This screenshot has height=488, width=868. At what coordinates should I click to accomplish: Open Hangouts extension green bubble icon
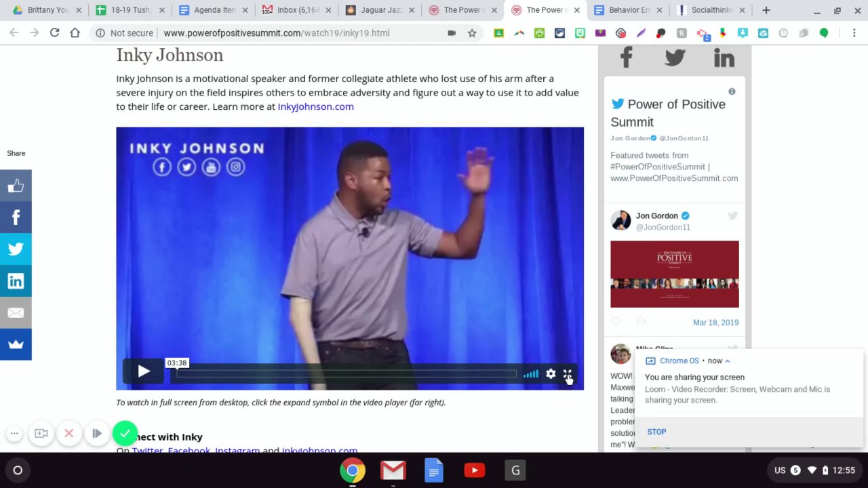(x=824, y=33)
